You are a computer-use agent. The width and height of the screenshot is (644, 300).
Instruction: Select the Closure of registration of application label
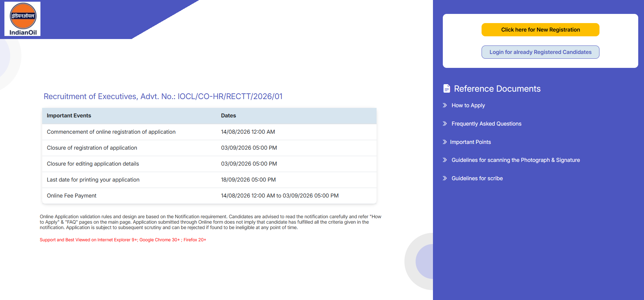[92, 148]
